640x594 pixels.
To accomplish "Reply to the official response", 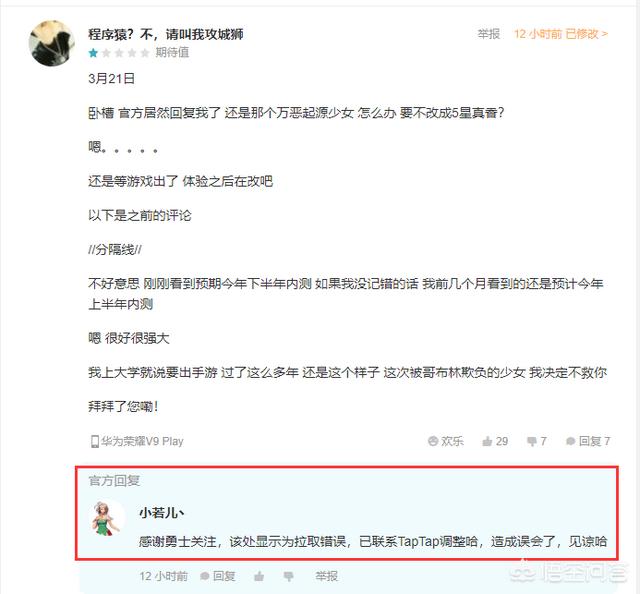I will [218, 576].
